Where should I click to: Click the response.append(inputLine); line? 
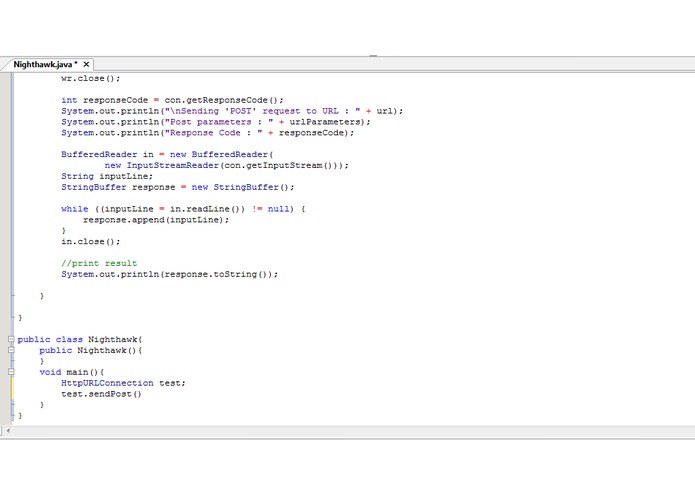point(156,220)
